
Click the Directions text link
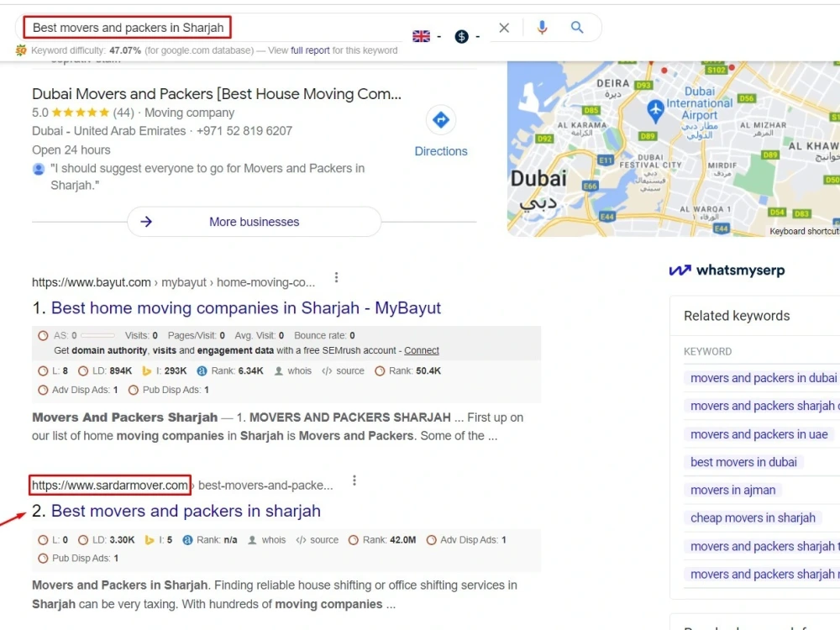coord(441,151)
